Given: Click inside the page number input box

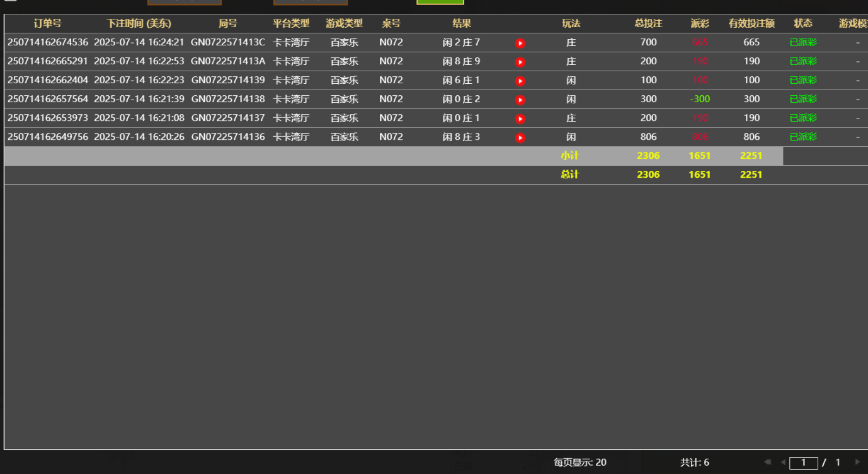Looking at the screenshot, I should pyautogui.click(x=803, y=462).
